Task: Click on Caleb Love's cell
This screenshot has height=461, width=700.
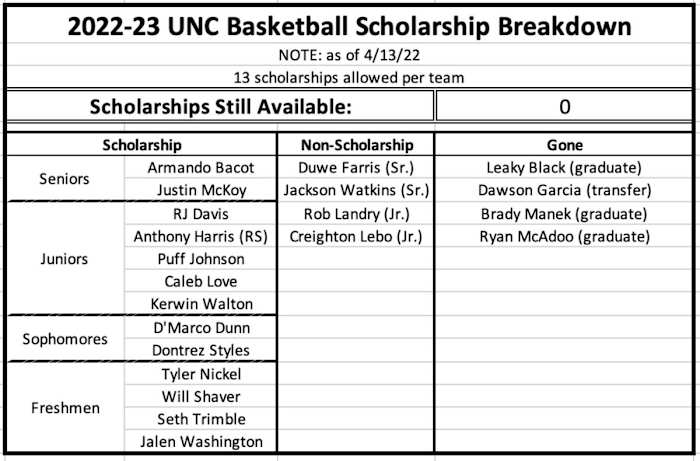Action: (200, 282)
